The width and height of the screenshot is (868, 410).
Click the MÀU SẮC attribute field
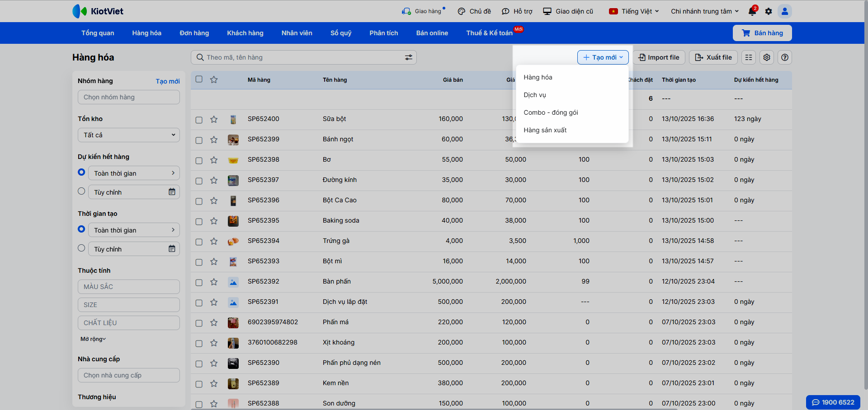pyautogui.click(x=129, y=287)
